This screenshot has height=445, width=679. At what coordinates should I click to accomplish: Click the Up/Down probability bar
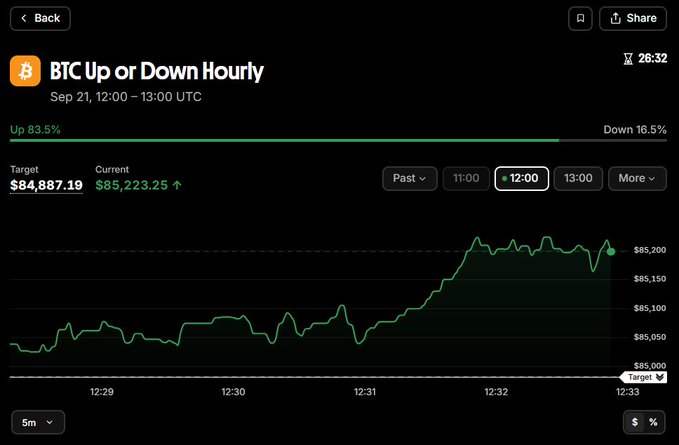pyautogui.click(x=338, y=140)
